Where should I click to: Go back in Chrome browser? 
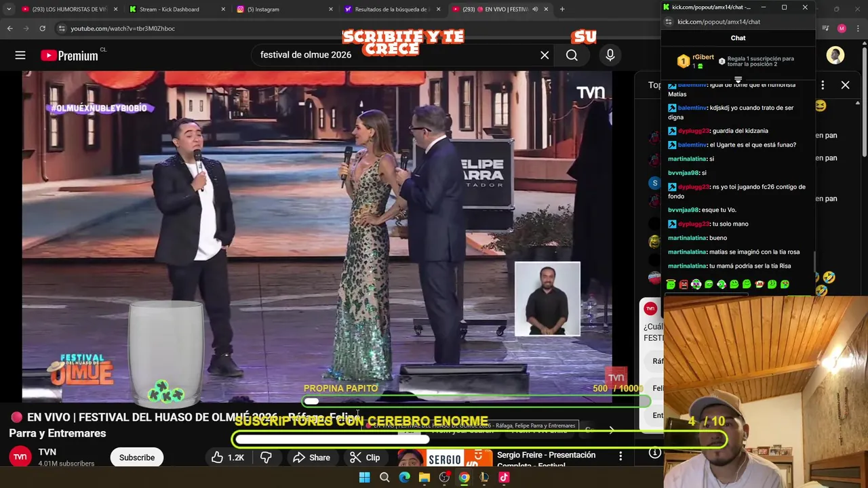tap(9, 28)
